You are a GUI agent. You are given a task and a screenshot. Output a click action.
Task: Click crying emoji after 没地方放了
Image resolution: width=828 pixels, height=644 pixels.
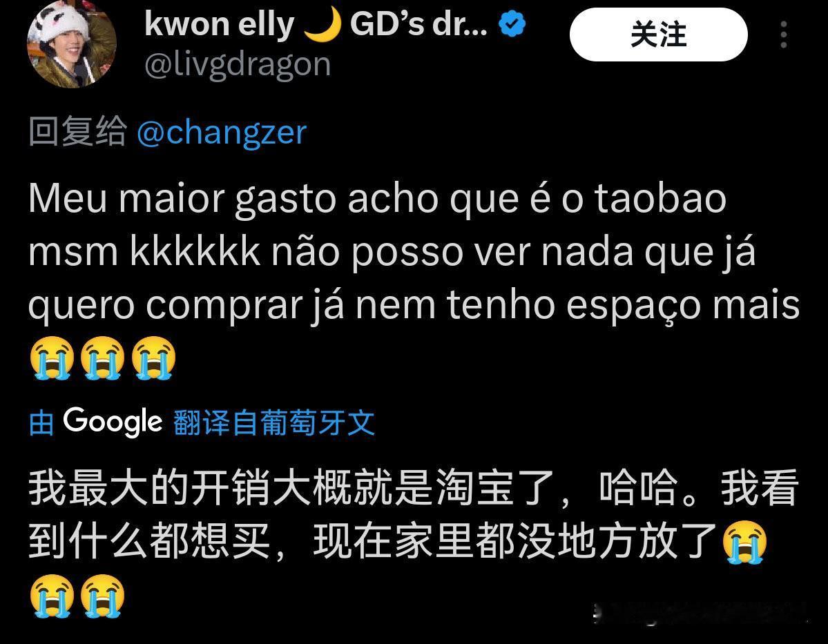[744, 542]
